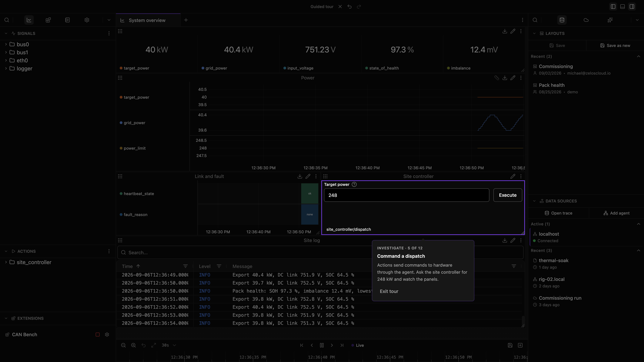The image size is (644, 362).
Task: Download the Link and fault panel data
Action: [x=300, y=176]
